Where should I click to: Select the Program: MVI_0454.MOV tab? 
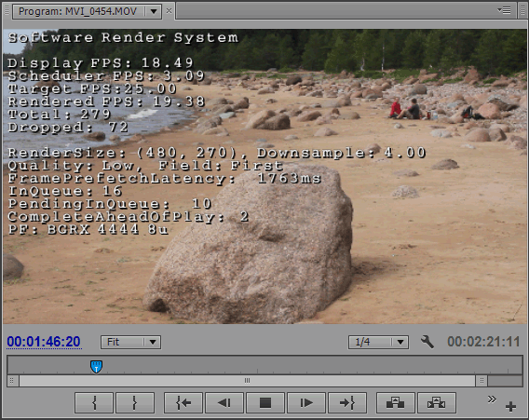tap(78, 11)
